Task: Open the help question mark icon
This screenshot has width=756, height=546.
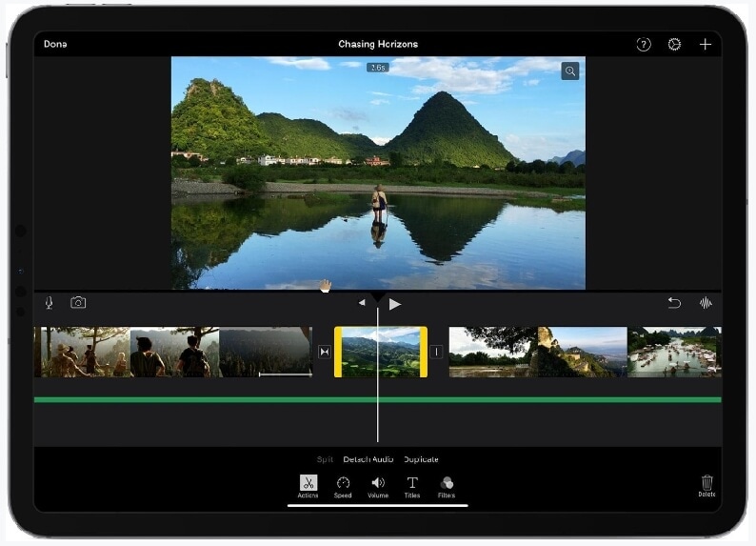Action: (644, 45)
